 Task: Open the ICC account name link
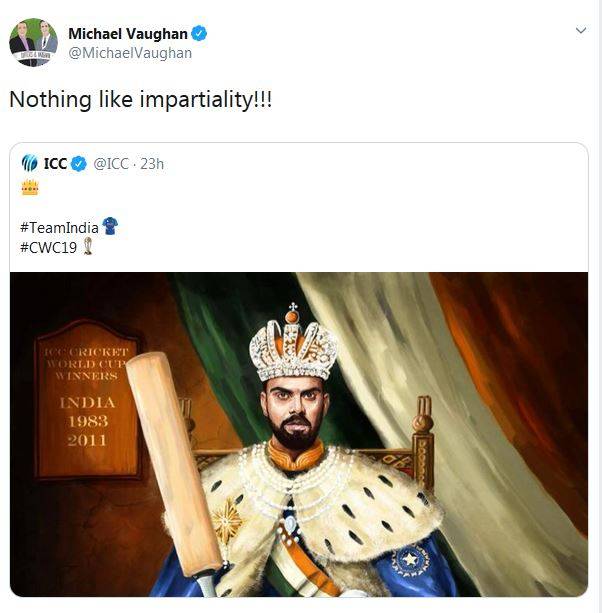(x=55, y=164)
